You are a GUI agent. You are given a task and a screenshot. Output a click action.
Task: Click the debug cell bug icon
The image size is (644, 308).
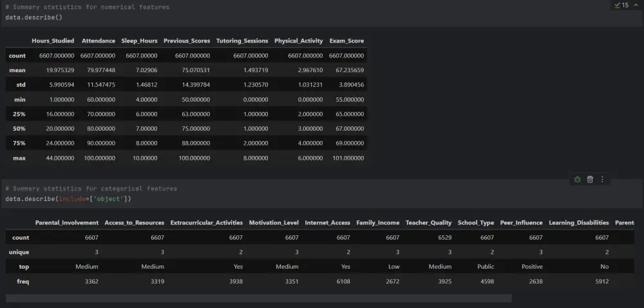(578, 179)
